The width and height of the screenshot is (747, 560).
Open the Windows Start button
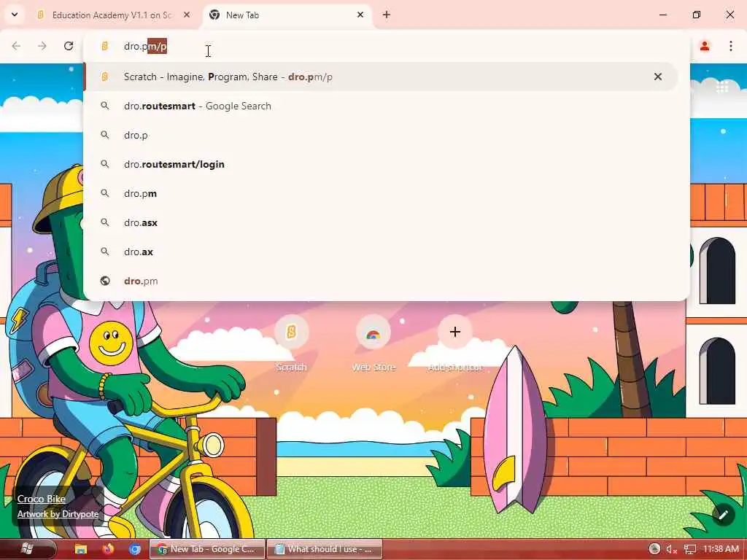[27, 549]
